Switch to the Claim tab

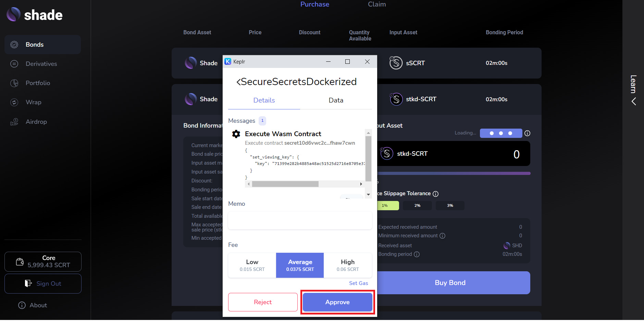tap(377, 4)
